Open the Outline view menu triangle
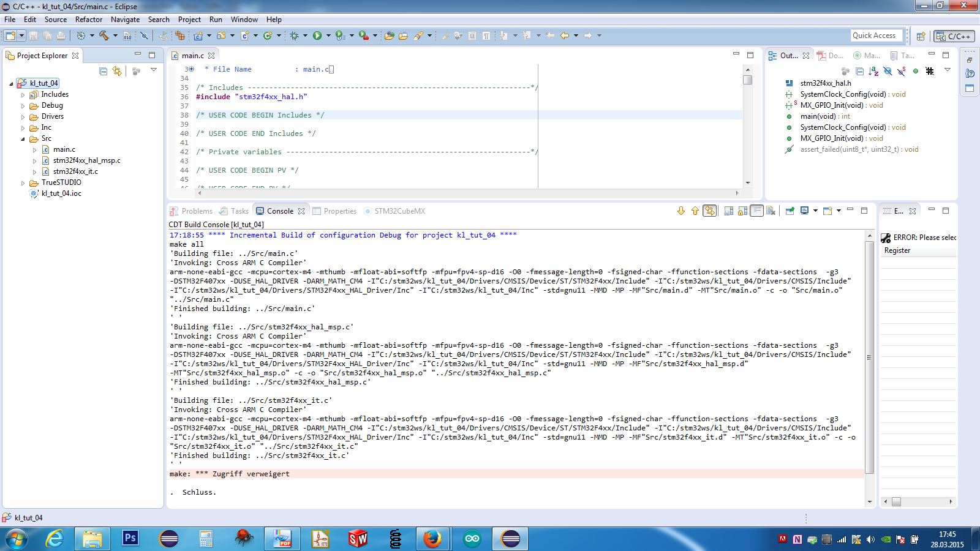The image size is (980, 551). [x=947, y=70]
